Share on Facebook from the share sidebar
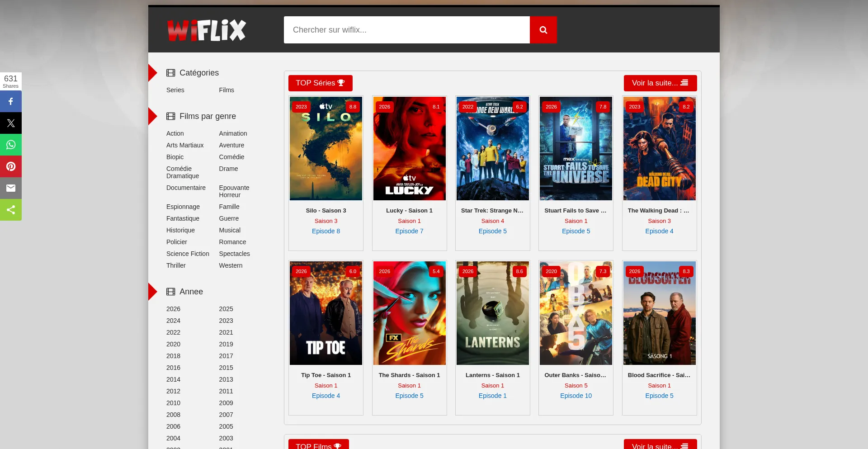Screen dimensions: 868x449 point(11,101)
